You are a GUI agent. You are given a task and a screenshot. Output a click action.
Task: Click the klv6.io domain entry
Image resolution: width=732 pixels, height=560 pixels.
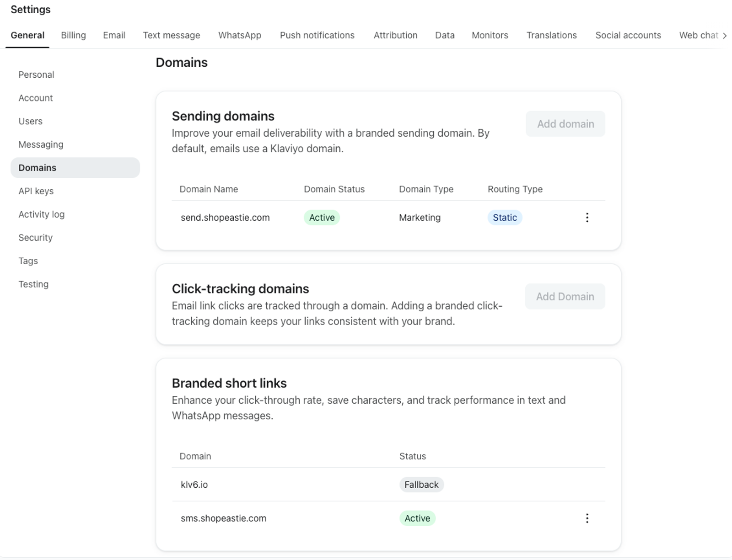194,485
